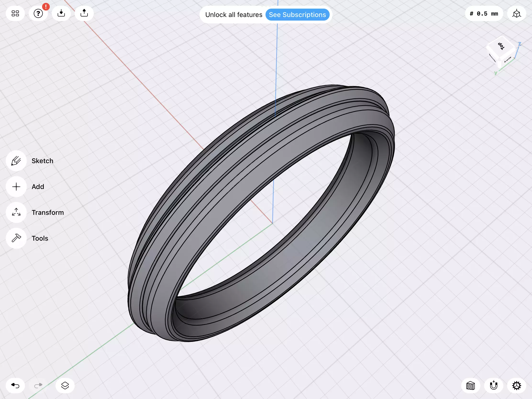
Task: Toggle the section view hatched cube icon
Action: click(x=471, y=386)
